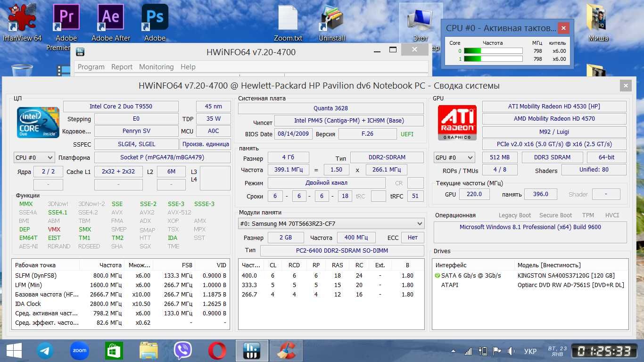Open the Report menu
This screenshot has height=362, width=644.
[x=122, y=67]
